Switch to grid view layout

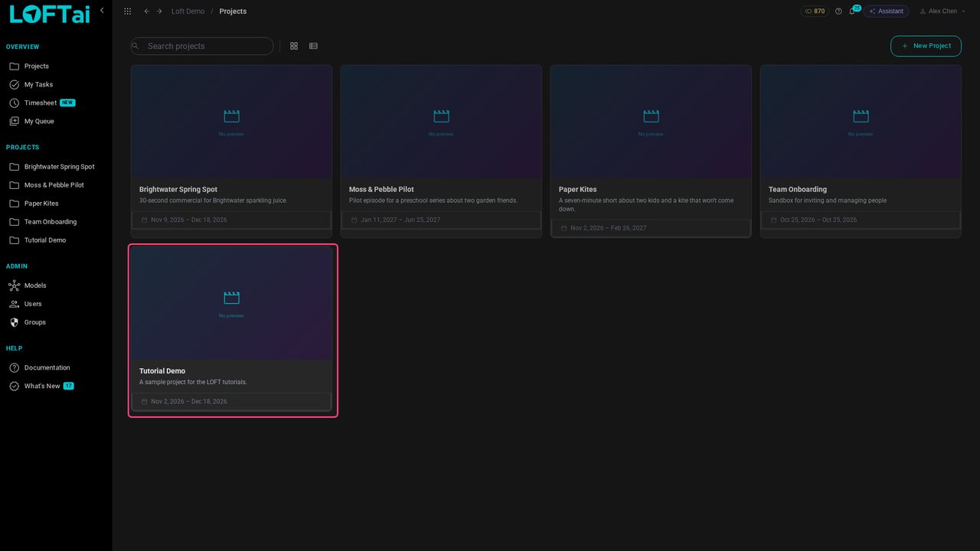[294, 46]
